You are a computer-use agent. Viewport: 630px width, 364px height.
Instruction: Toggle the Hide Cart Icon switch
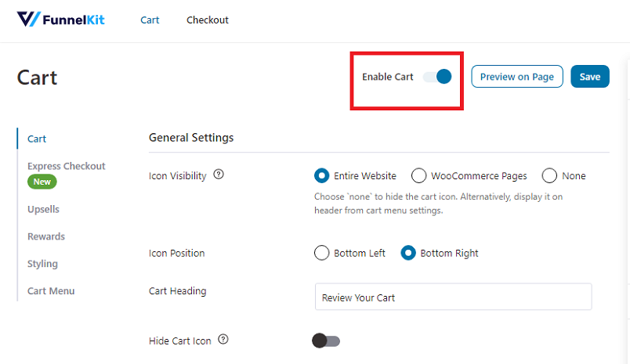click(326, 341)
